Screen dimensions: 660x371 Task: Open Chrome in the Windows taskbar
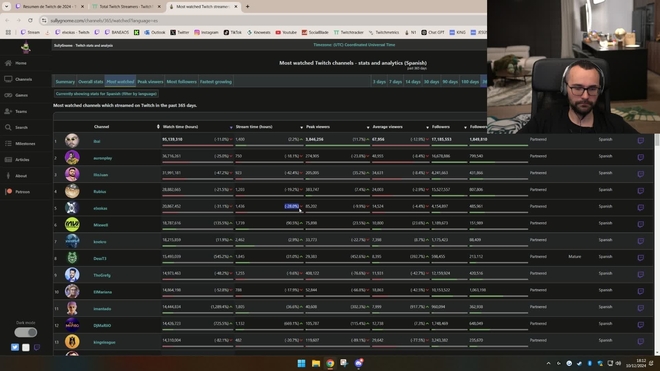[330, 363]
